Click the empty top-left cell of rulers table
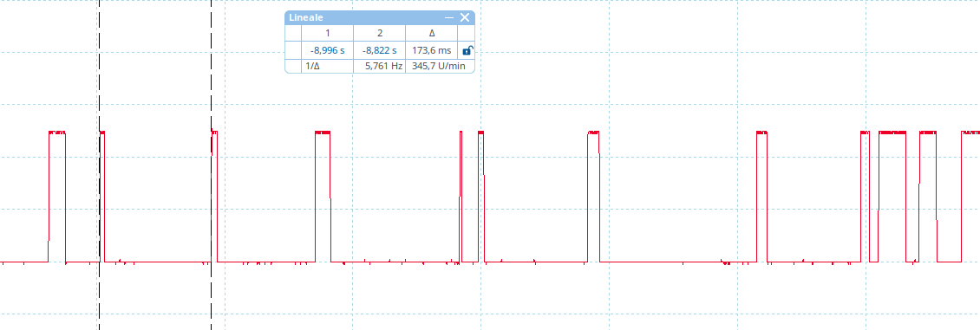The height and width of the screenshot is (330, 980). 293,33
